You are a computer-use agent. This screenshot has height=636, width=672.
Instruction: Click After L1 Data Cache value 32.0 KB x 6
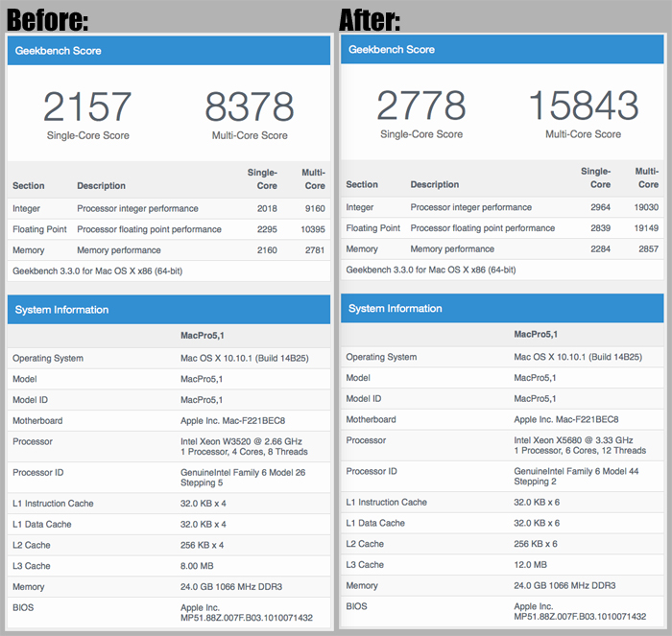(537, 523)
